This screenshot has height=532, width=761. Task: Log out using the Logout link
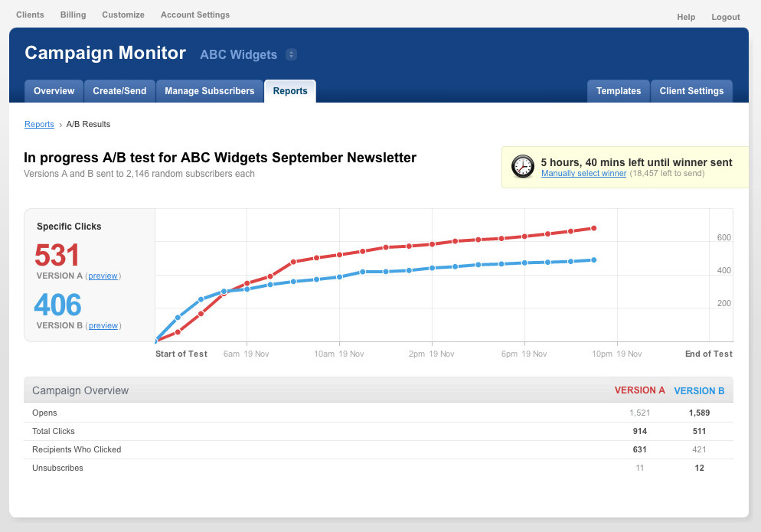726,17
